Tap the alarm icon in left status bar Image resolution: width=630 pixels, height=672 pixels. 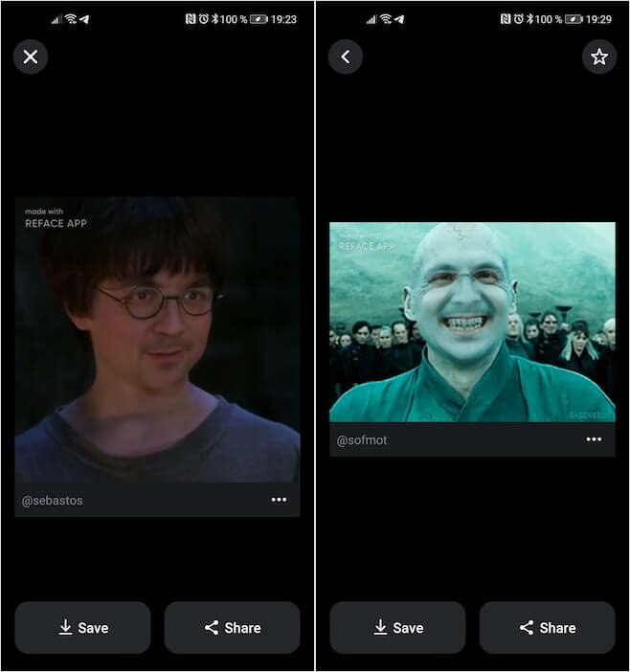(x=204, y=19)
